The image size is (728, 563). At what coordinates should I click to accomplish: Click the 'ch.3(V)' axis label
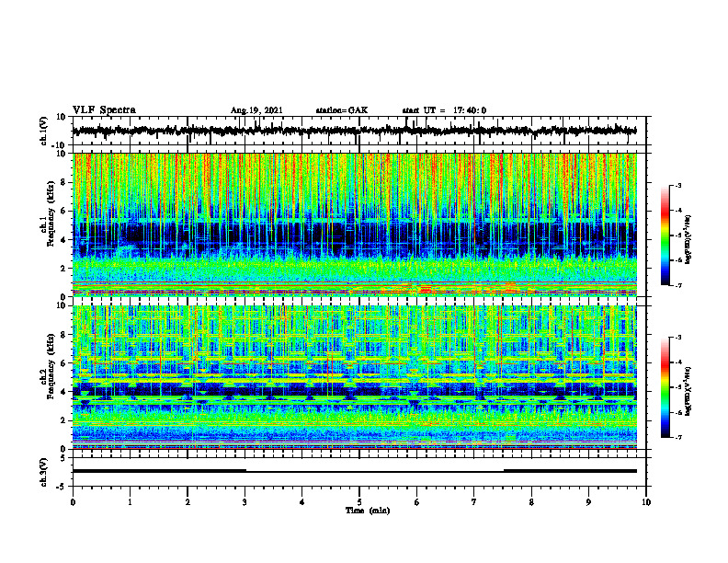pyautogui.click(x=44, y=473)
